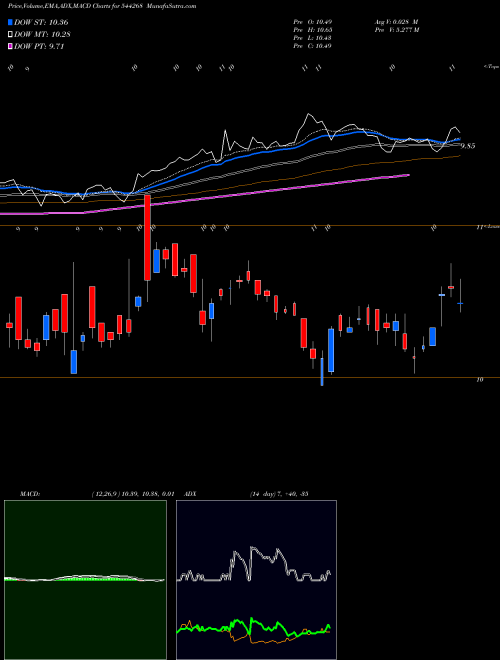Click the Pre L low price value
The width and height of the screenshot is (500, 660).
pos(313,37)
